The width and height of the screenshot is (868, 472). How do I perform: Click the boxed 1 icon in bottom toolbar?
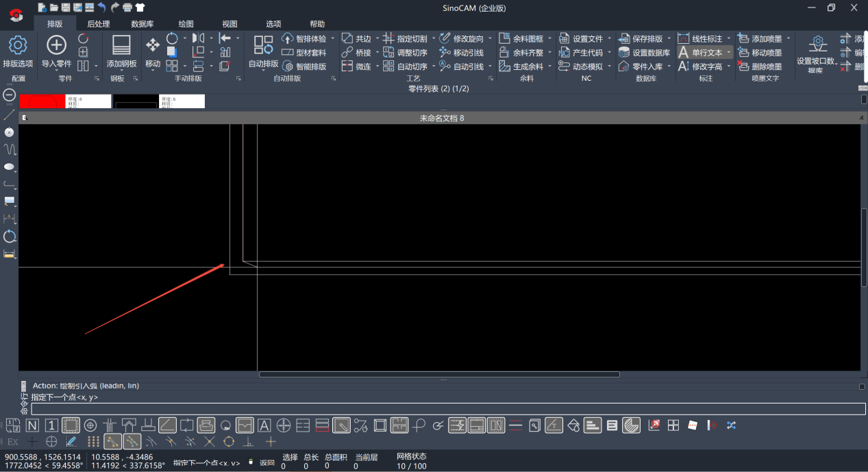pyautogui.click(x=51, y=425)
